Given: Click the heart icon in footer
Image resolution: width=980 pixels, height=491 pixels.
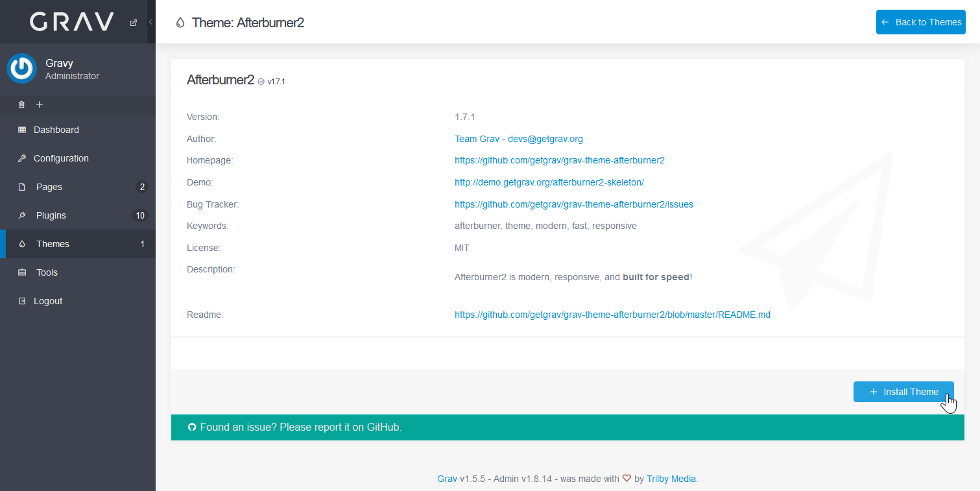Looking at the screenshot, I should click(x=627, y=479).
